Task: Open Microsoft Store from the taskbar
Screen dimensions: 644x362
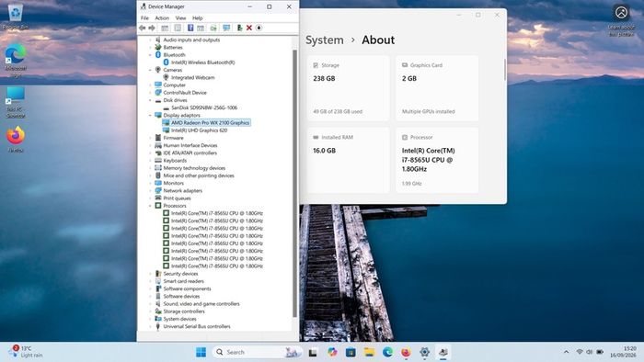Action: 351,352
